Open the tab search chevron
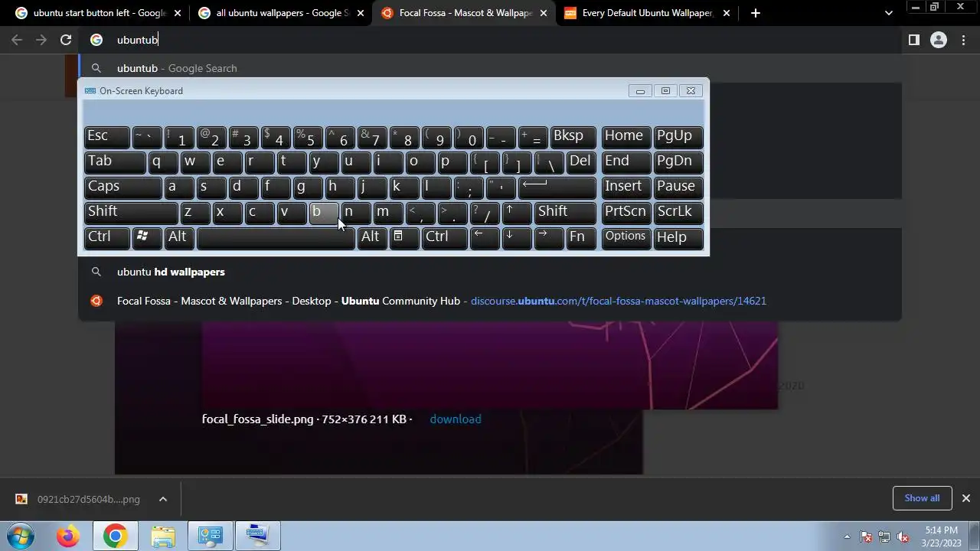 (888, 13)
